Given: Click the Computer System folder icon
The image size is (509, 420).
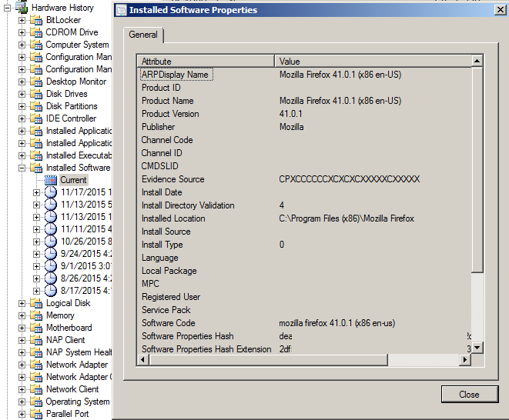Looking at the screenshot, I should [36, 45].
